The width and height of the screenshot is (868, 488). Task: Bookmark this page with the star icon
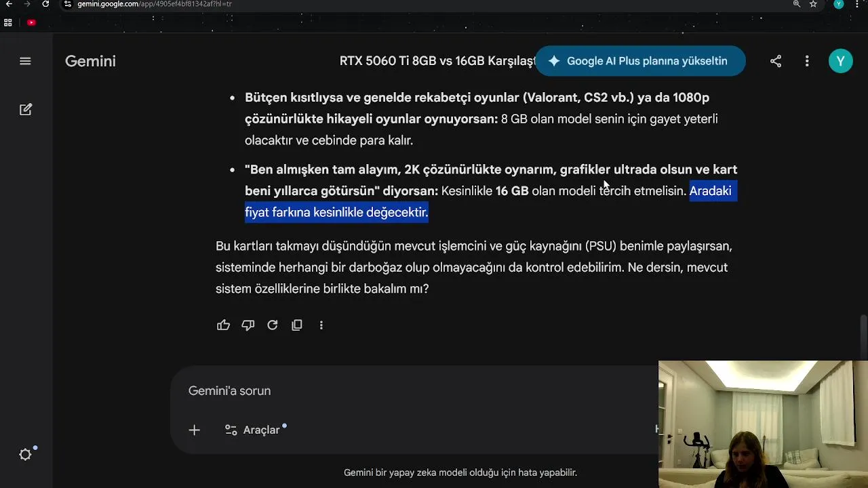pos(813,4)
